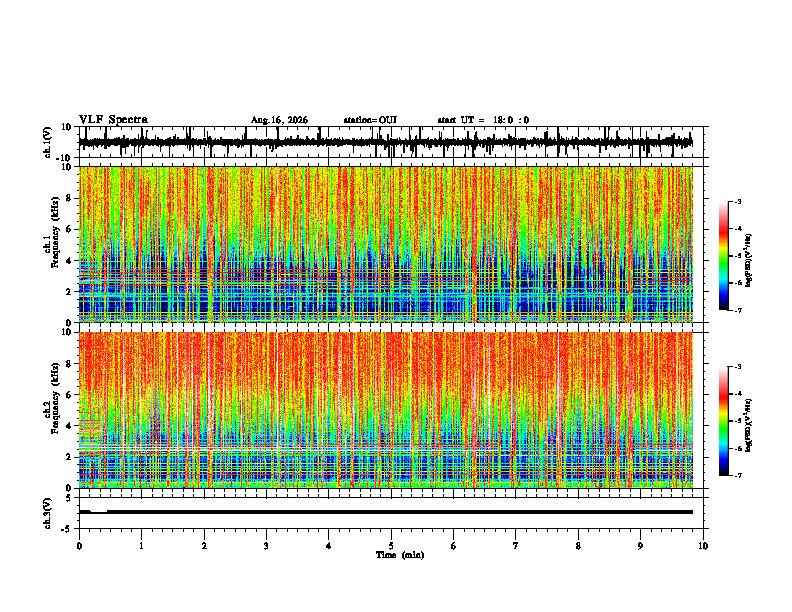
Task: Click the time axis tick label '5'
Action: point(391,546)
